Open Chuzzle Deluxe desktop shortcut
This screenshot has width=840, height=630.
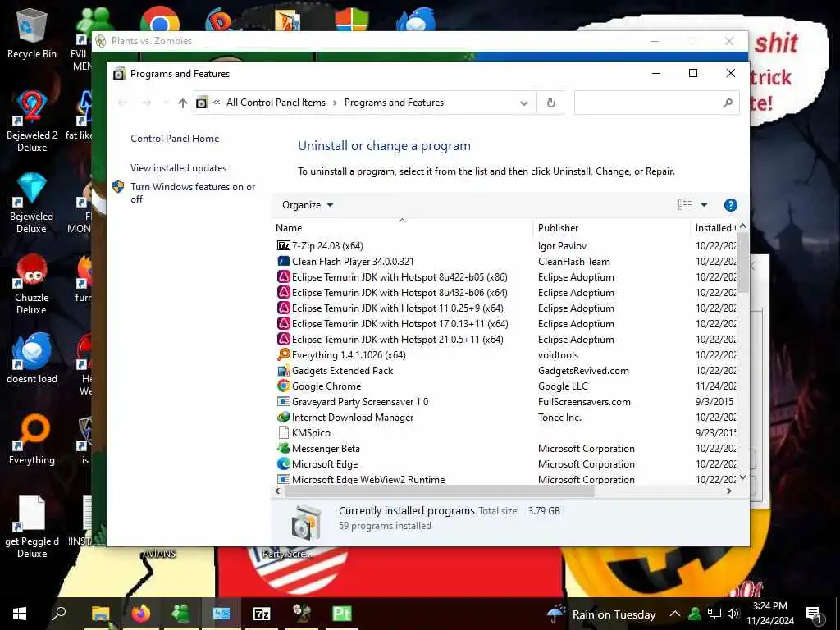tap(32, 284)
